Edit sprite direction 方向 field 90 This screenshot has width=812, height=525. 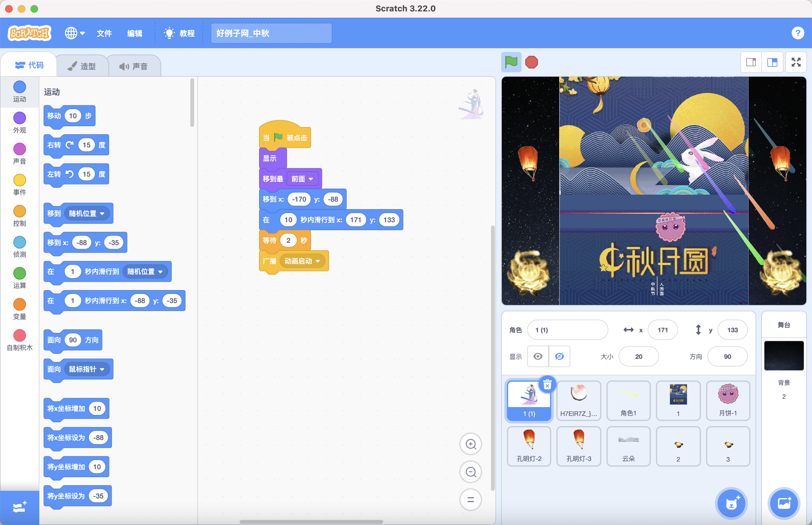[727, 356]
